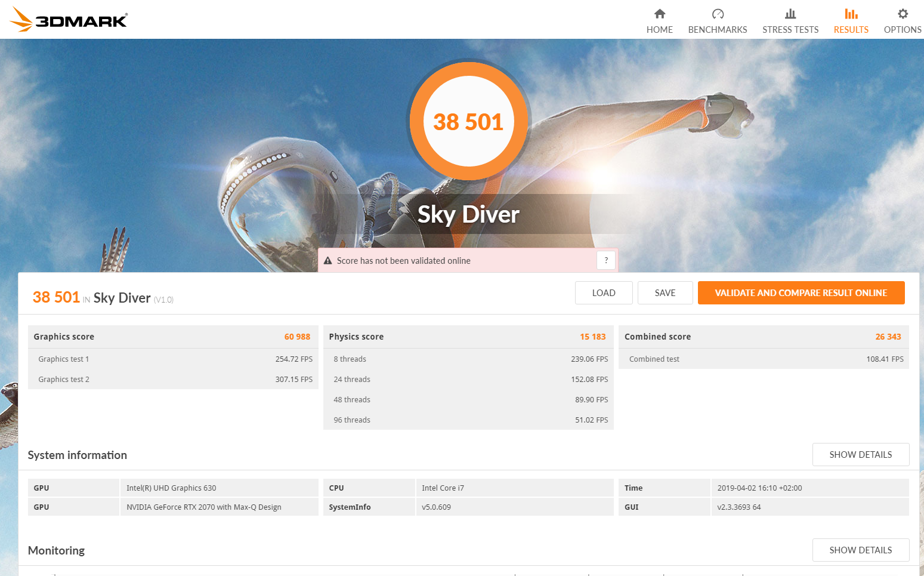The height and width of the screenshot is (576, 924).
Task: Show details for Monitoring
Action: coord(861,550)
